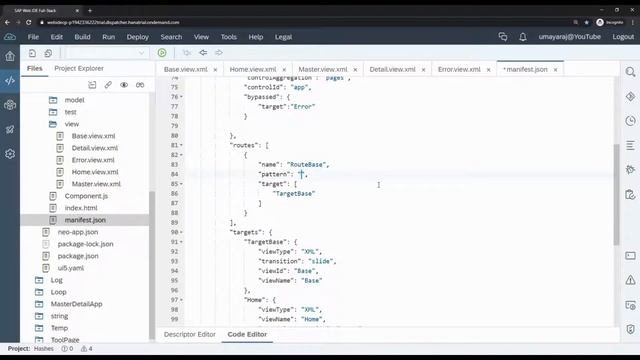Click the navigate forward arrow in toolbar
The width and height of the screenshot is (640, 360).
pyautogui.click(x=219, y=53)
